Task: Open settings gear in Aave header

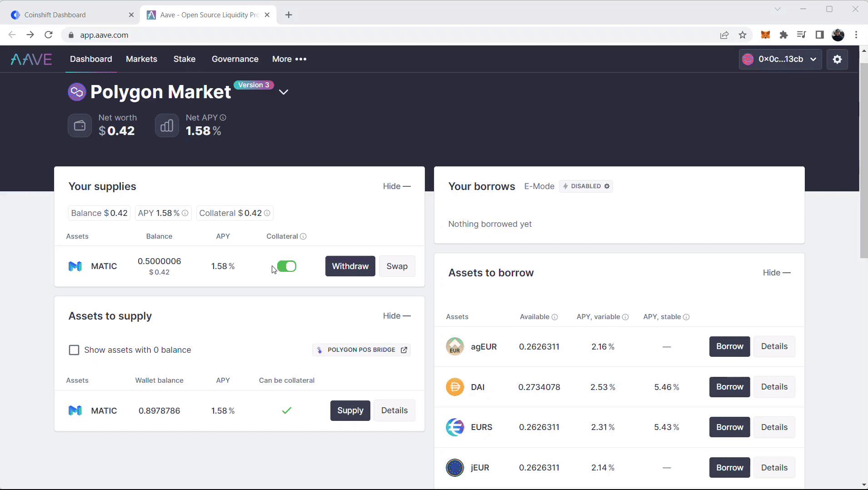Action: click(x=837, y=59)
